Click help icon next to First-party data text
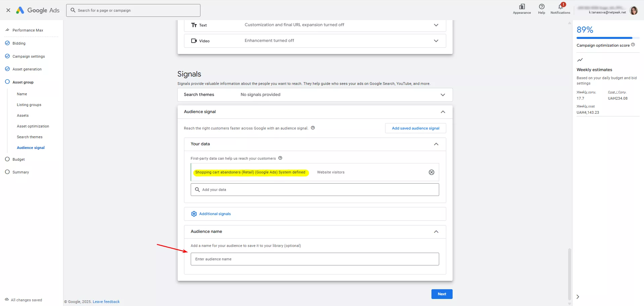The image size is (644, 306). [x=280, y=158]
